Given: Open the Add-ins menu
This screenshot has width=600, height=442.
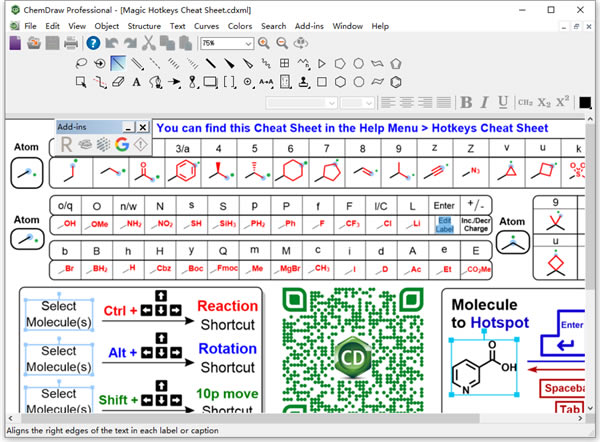Looking at the screenshot, I should point(309,25).
